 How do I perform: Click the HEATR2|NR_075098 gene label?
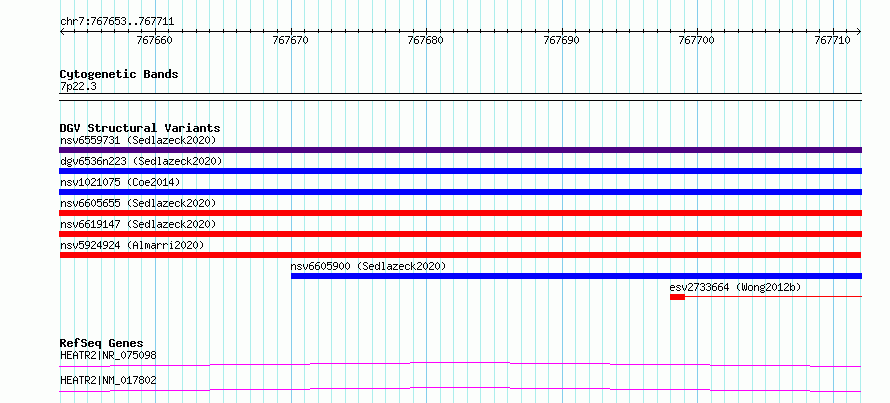click(x=108, y=355)
